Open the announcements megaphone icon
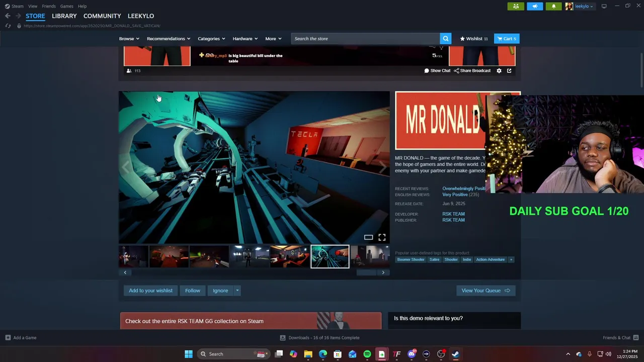Image resolution: width=644 pixels, height=362 pixels. pos(535,6)
